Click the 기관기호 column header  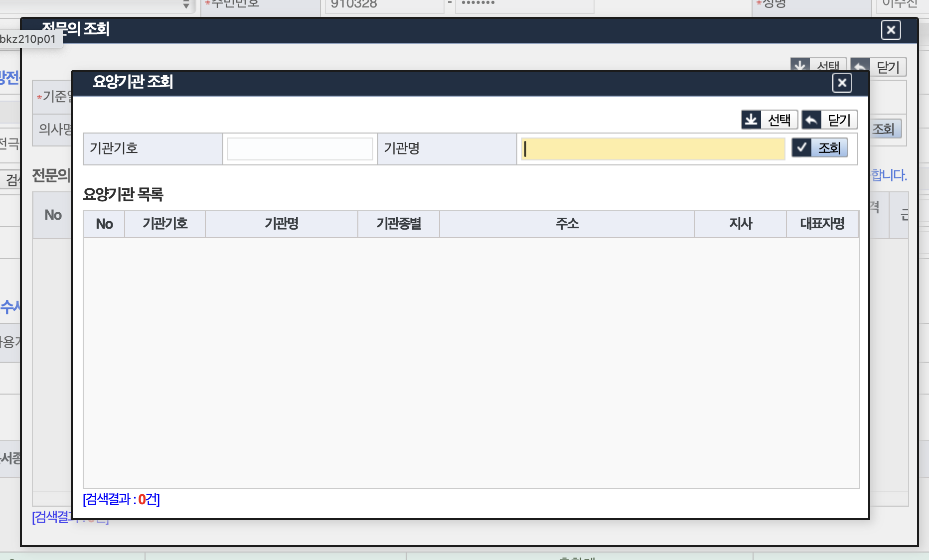tap(165, 224)
